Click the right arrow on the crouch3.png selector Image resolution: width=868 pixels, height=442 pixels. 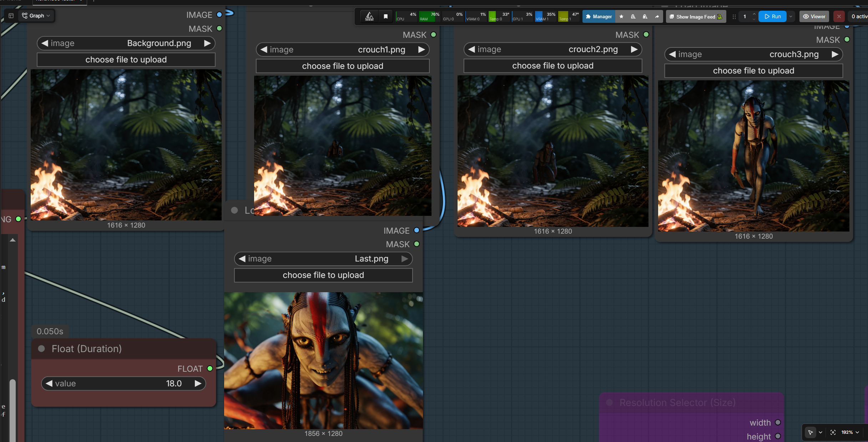[835, 54]
